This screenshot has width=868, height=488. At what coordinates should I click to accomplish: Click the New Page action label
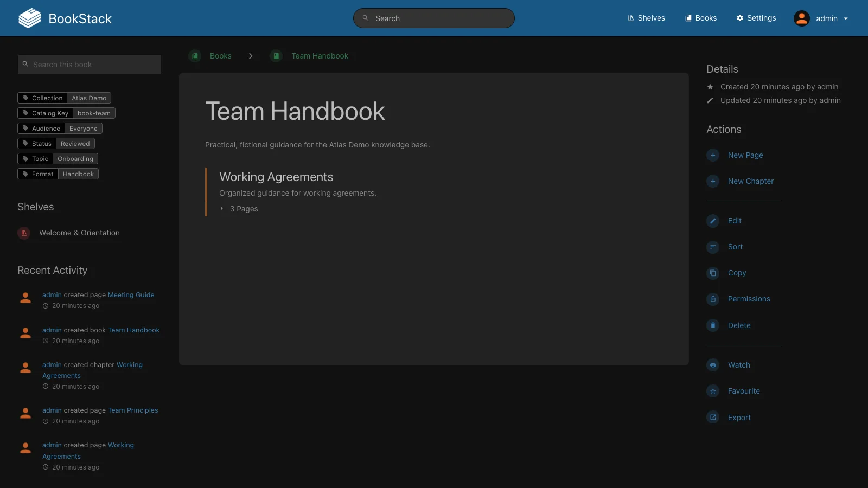click(x=745, y=155)
